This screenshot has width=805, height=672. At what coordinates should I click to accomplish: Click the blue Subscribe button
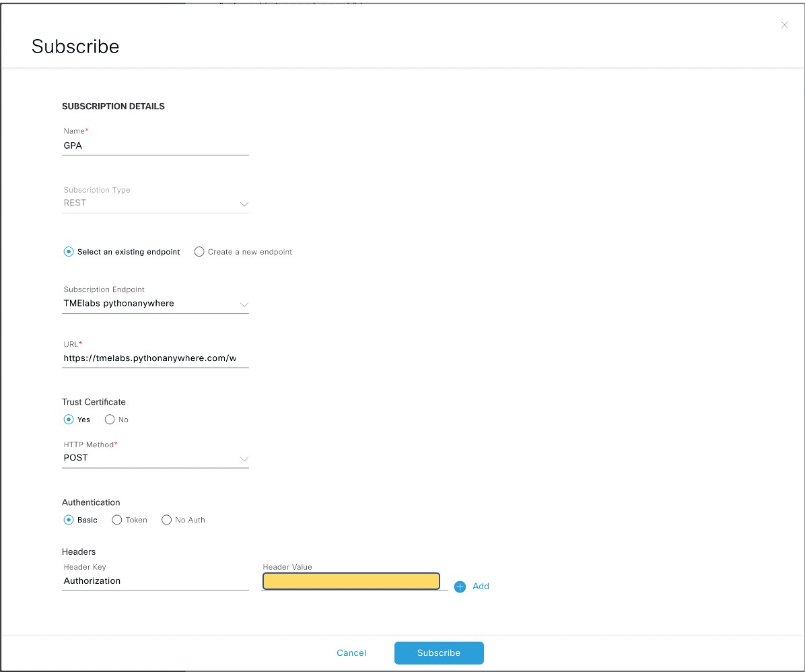pos(439,652)
